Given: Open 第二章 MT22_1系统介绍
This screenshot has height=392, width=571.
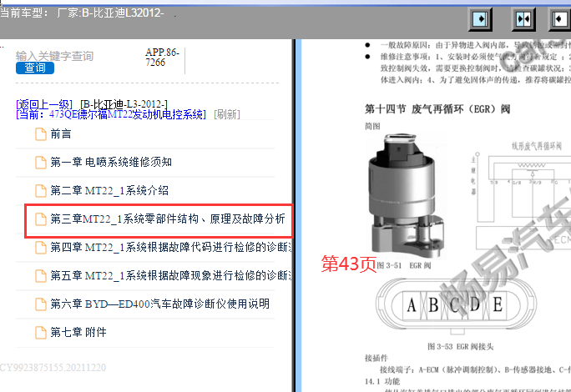Looking at the screenshot, I should [109, 191].
